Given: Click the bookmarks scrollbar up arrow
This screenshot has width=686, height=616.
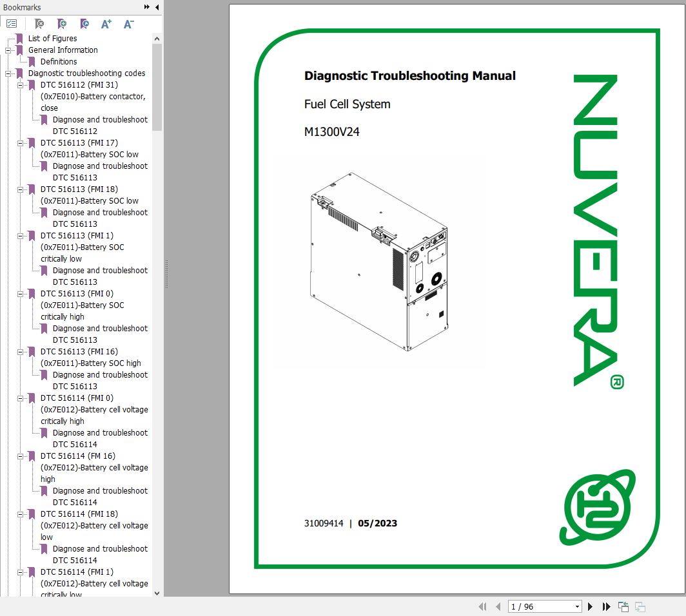Looking at the screenshot, I should pos(157,39).
